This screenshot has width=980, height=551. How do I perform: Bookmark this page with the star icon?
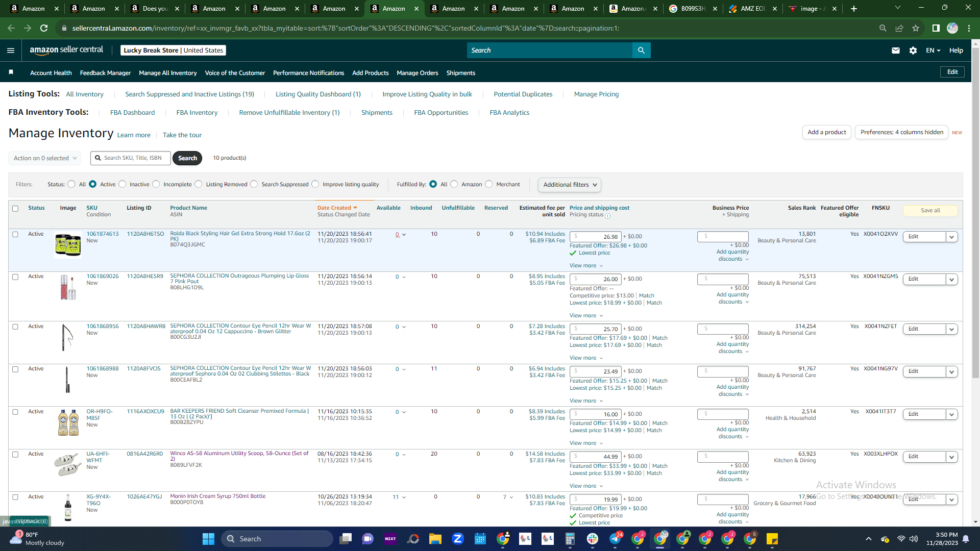[x=916, y=28]
